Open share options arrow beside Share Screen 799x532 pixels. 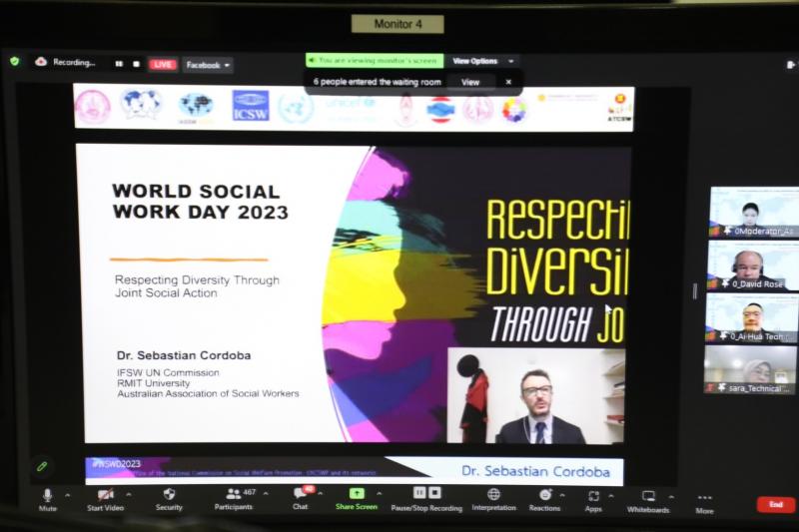(x=380, y=493)
